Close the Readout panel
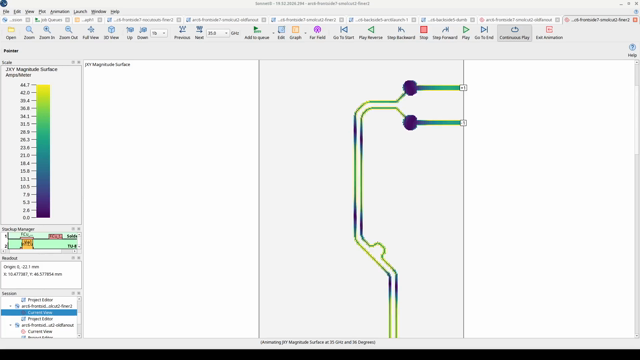The image size is (640, 360). coord(79,258)
